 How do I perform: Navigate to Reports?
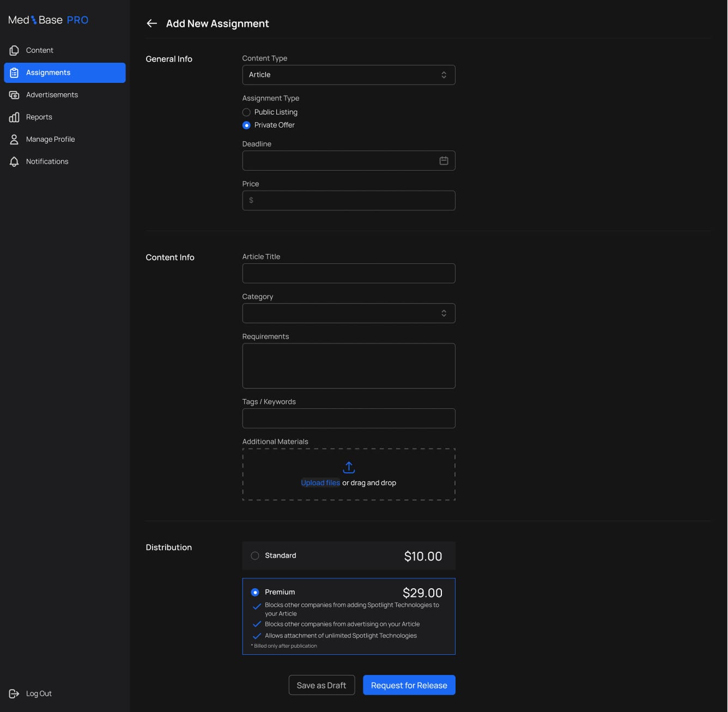[65, 117]
